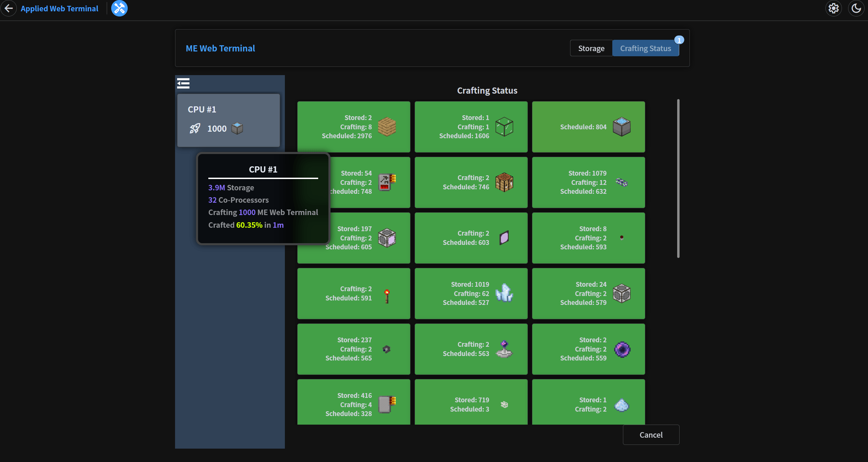868x462 pixels.
Task: Click the redstone torch item icon
Action: coord(387,296)
